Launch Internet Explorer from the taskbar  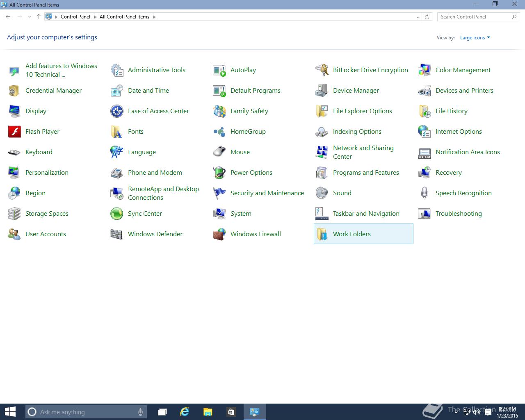185,412
